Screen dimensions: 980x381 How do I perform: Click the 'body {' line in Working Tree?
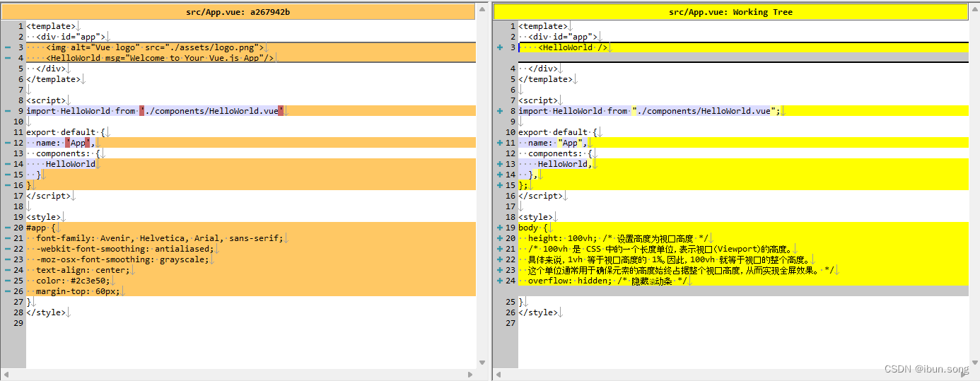click(743, 228)
